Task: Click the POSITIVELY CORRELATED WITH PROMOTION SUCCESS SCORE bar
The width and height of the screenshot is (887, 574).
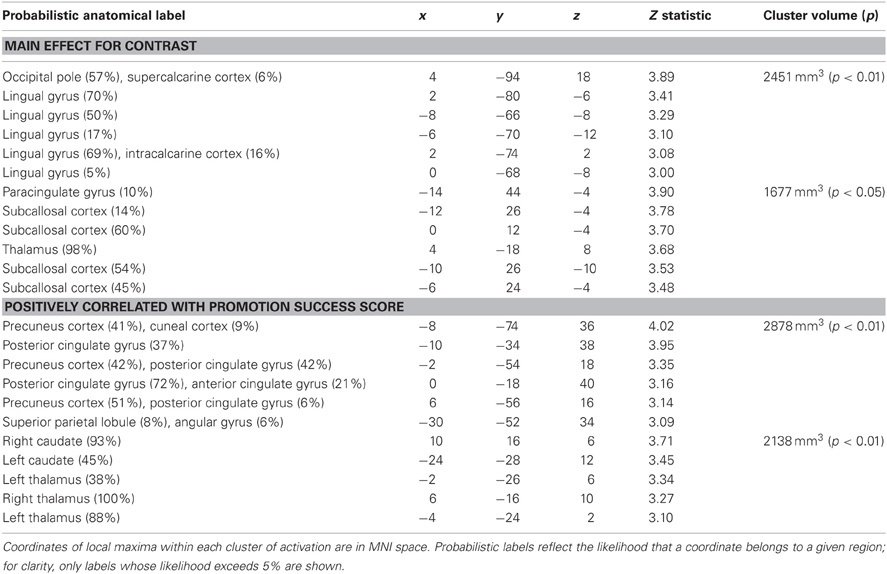Action: [x=444, y=307]
